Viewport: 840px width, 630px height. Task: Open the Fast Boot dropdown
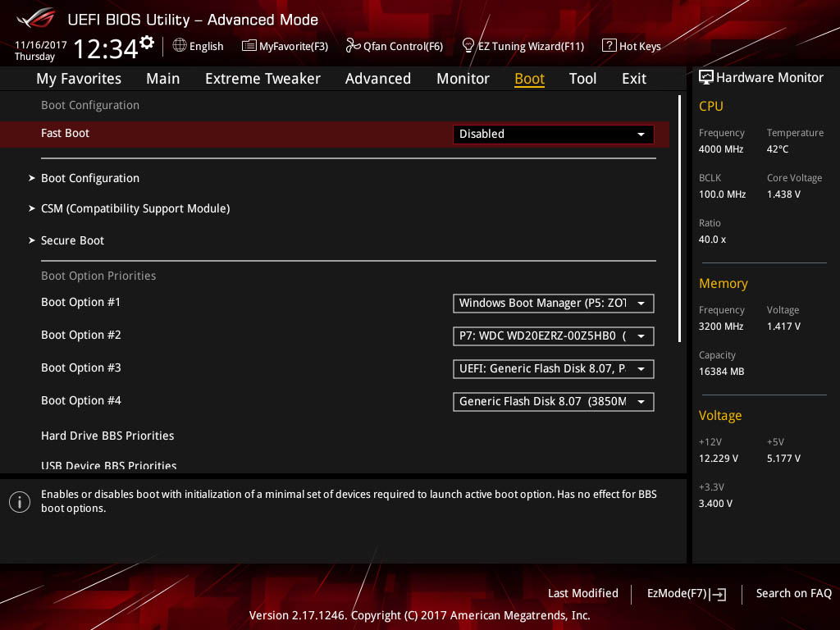tap(553, 134)
